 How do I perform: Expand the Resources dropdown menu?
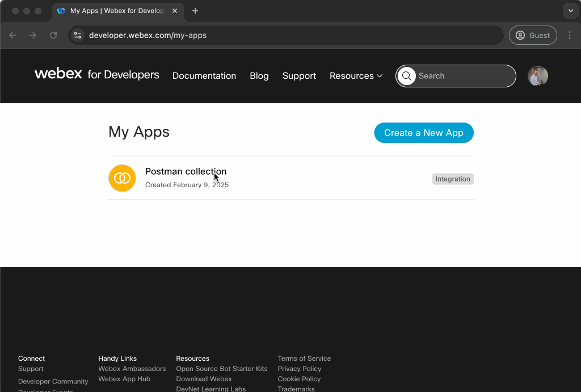pos(356,76)
